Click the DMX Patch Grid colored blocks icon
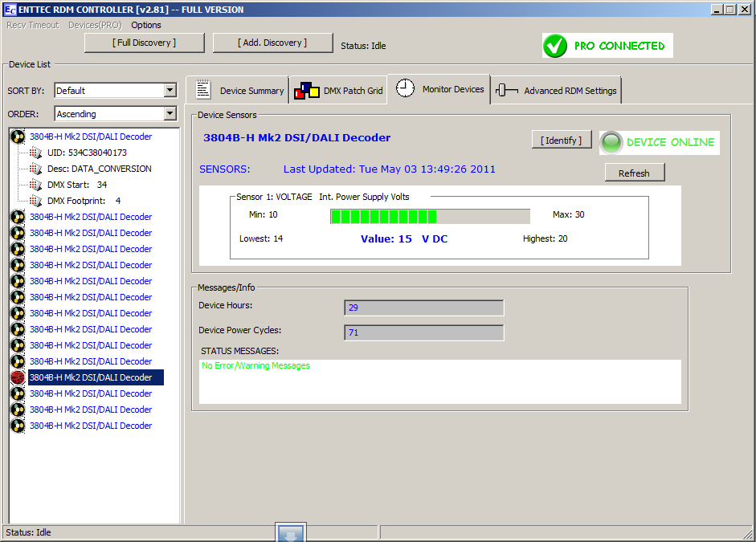The image size is (756, 542). [x=306, y=90]
